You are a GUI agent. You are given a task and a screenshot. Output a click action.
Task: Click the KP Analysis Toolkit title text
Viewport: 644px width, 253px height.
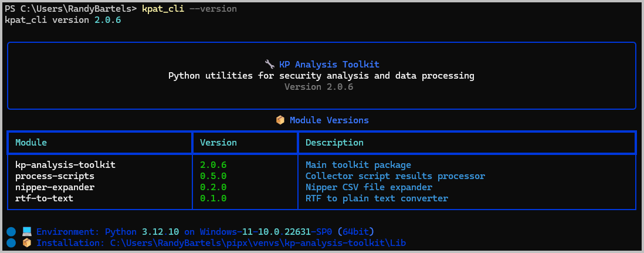tap(329, 65)
